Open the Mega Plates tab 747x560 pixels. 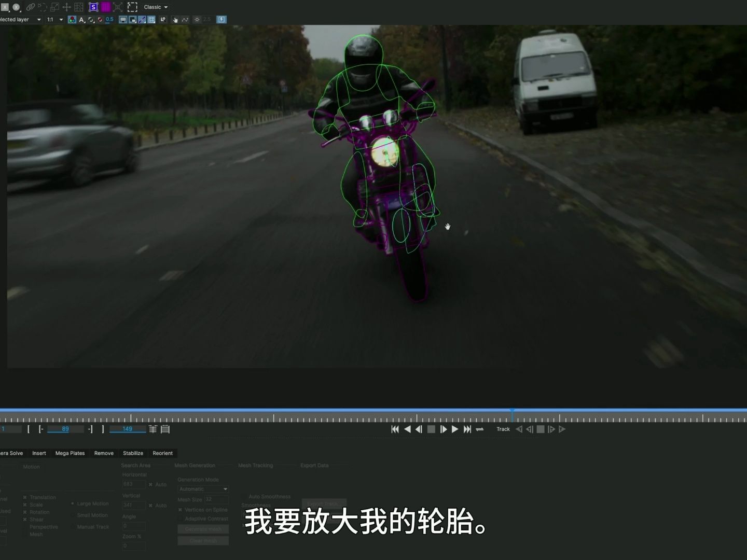coord(70,453)
